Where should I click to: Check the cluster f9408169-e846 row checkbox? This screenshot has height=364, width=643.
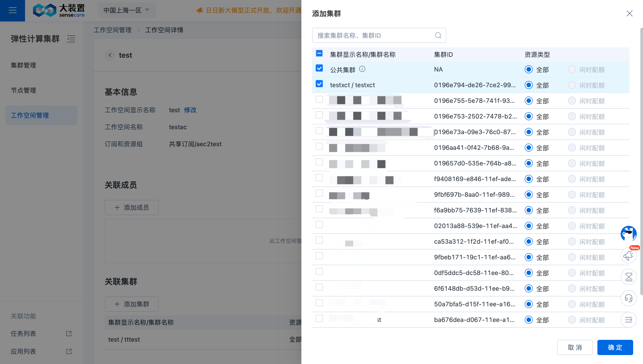tap(319, 178)
